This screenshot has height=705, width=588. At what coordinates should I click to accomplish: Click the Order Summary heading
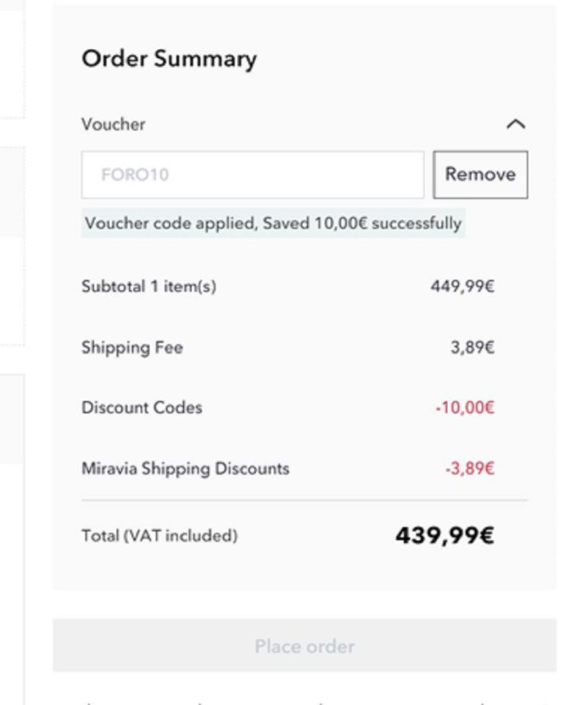click(169, 59)
